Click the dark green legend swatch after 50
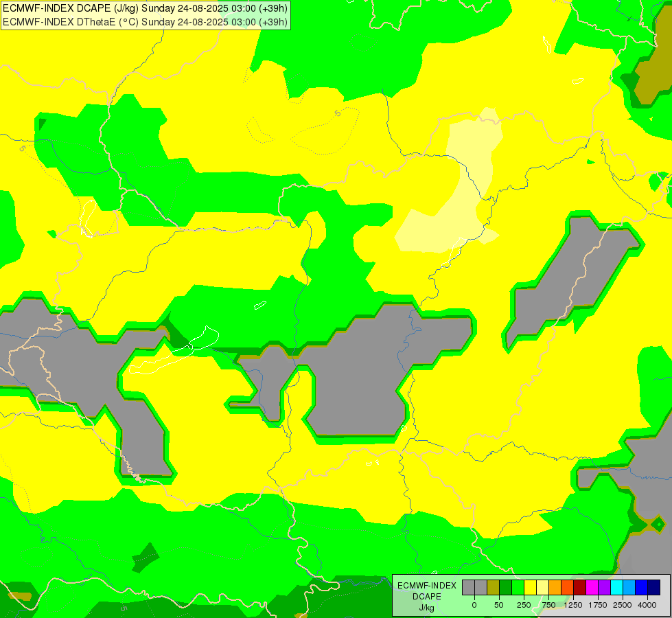The image size is (672, 618). point(505,588)
